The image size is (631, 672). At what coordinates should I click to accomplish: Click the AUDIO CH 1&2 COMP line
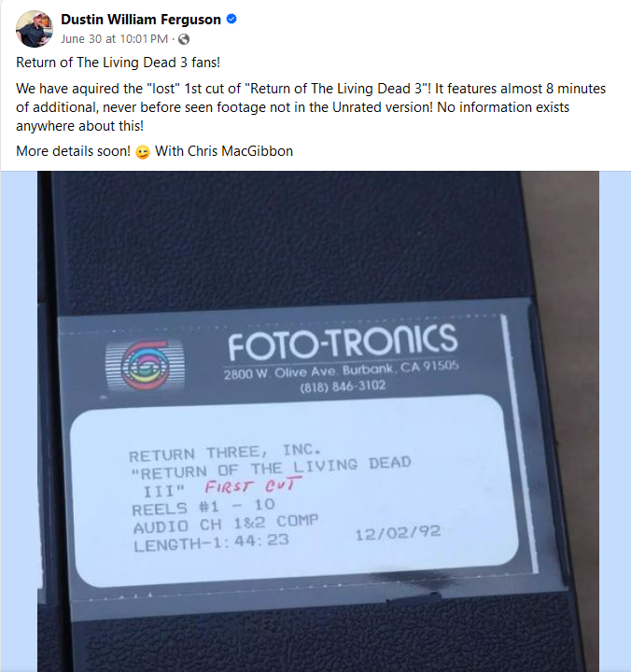[226, 525]
